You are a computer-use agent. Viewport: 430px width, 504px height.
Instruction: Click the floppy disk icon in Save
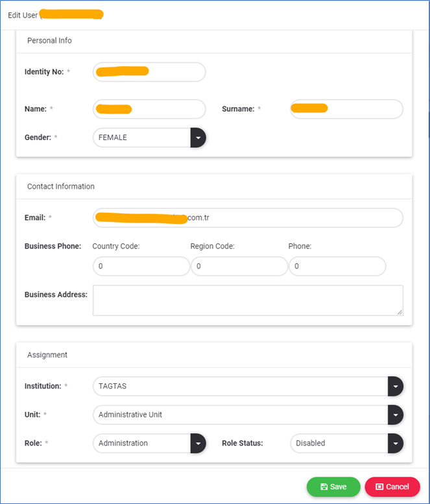[x=324, y=486]
